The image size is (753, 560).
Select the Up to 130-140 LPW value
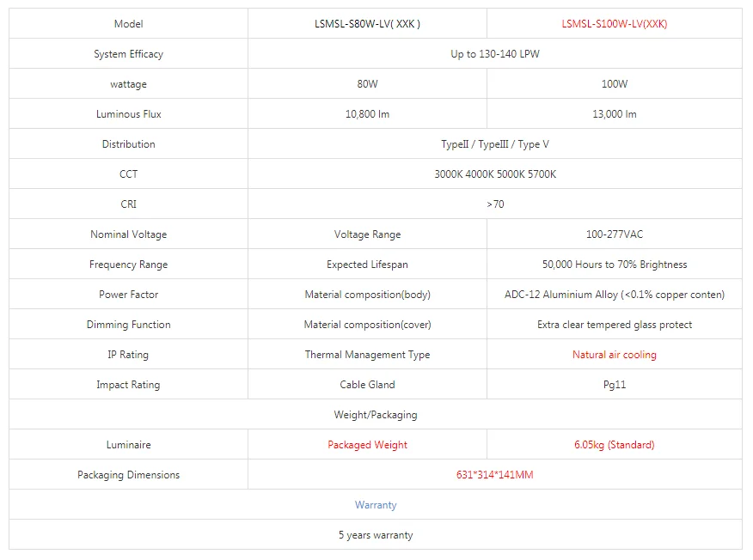coord(494,54)
